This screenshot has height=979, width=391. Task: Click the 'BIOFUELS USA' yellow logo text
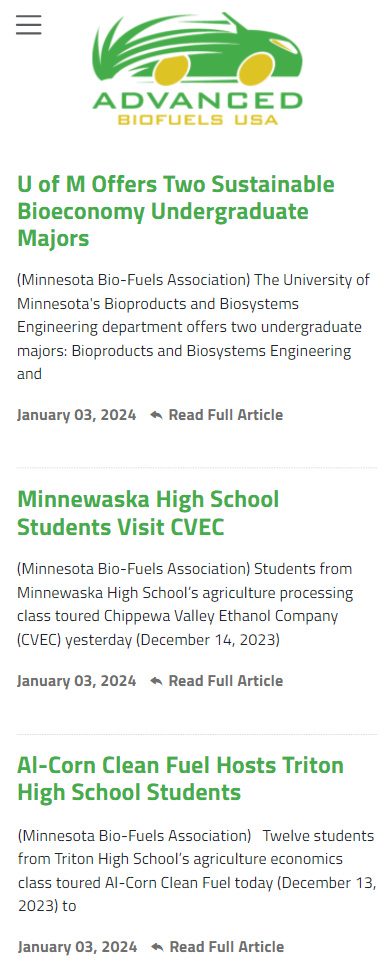pyautogui.click(x=197, y=119)
